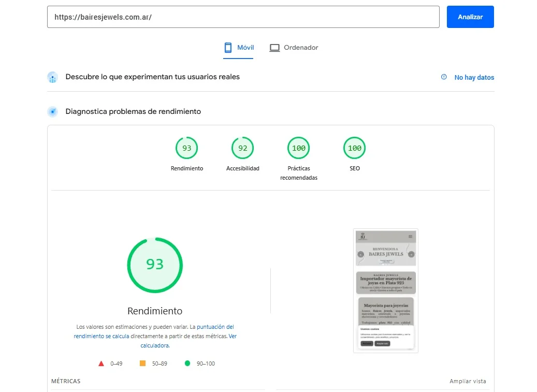The width and height of the screenshot is (537, 392).
Task: Click the real-users section bar-chart icon
Action: pyautogui.click(x=52, y=77)
